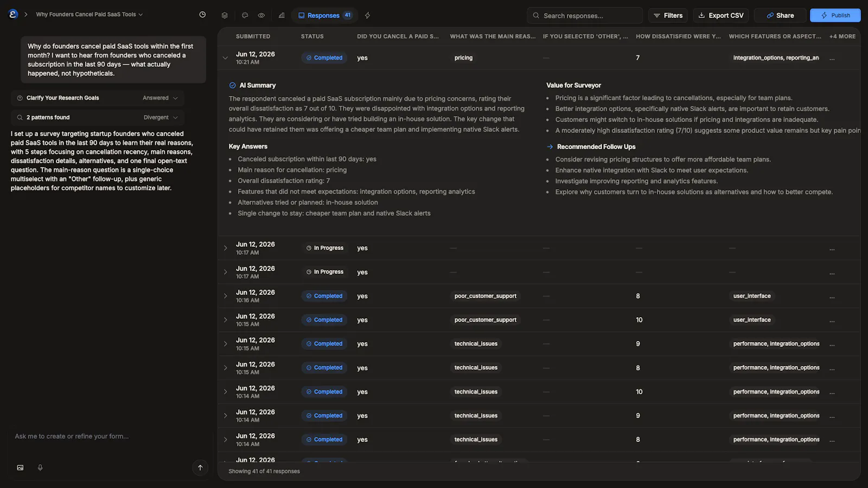Click the Key Answers heading

(x=248, y=147)
